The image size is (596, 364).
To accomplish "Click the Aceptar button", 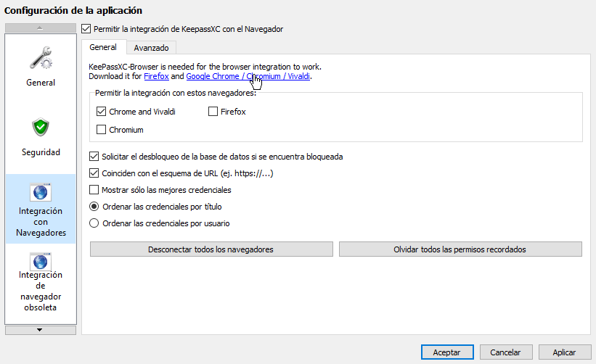I will (x=447, y=352).
